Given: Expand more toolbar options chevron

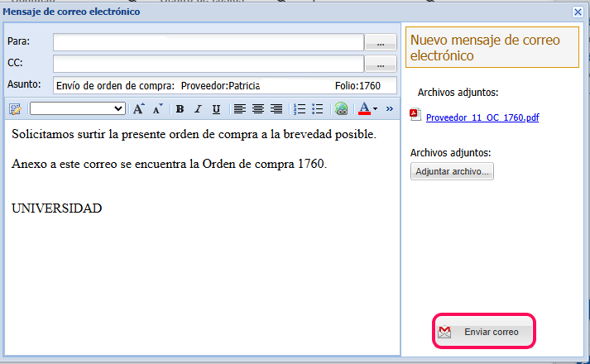Looking at the screenshot, I should point(390,108).
